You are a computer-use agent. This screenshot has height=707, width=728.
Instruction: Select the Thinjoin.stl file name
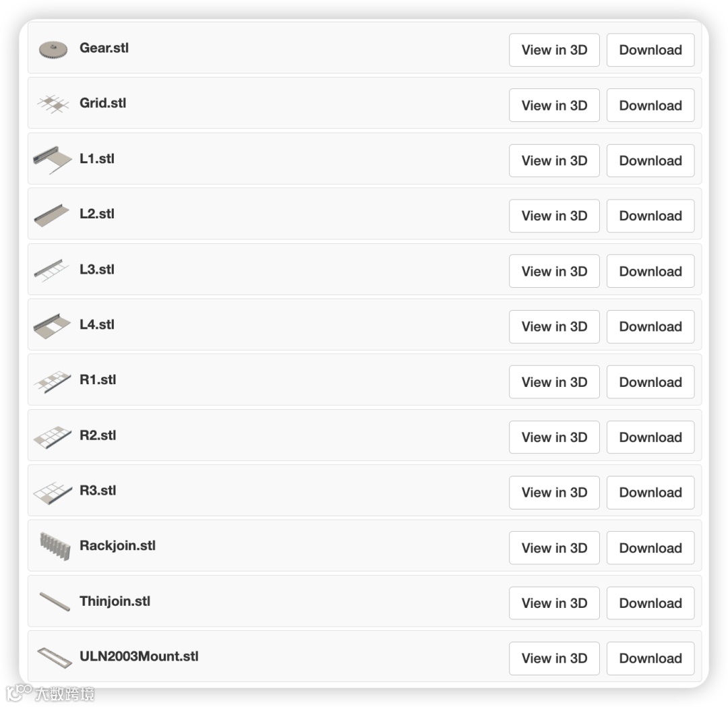[115, 601]
